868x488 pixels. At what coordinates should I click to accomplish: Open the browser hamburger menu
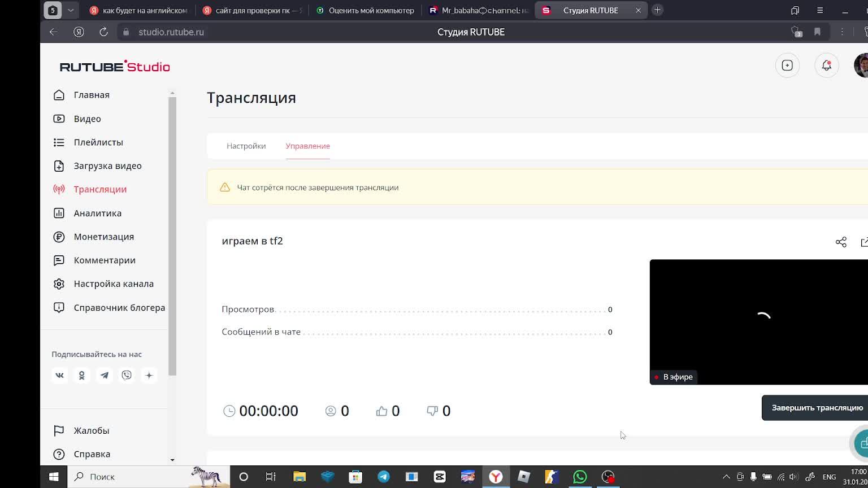pyautogui.click(x=820, y=10)
